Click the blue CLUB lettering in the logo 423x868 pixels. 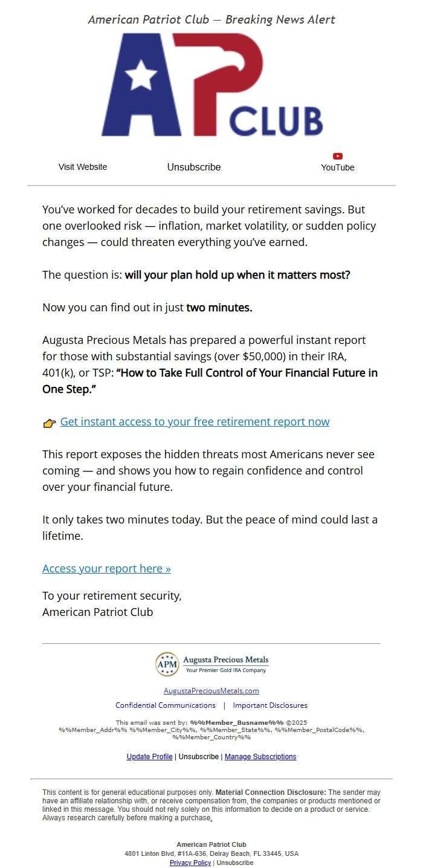click(276, 120)
